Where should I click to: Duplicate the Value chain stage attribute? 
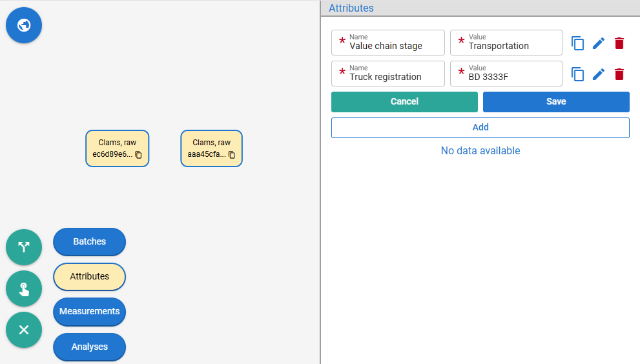point(577,43)
